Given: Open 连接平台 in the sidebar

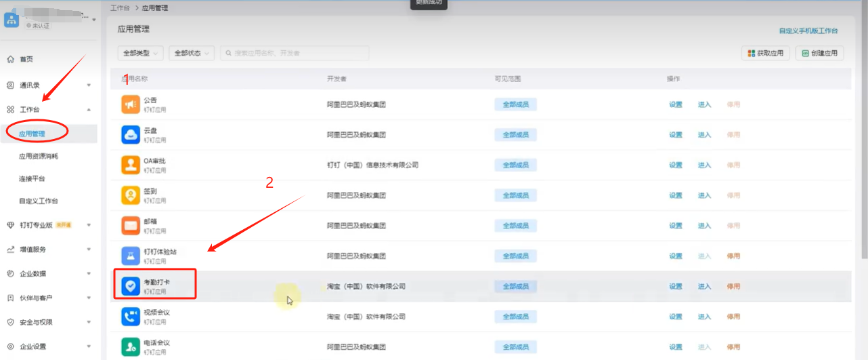Looking at the screenshot, I should point(32,179).
